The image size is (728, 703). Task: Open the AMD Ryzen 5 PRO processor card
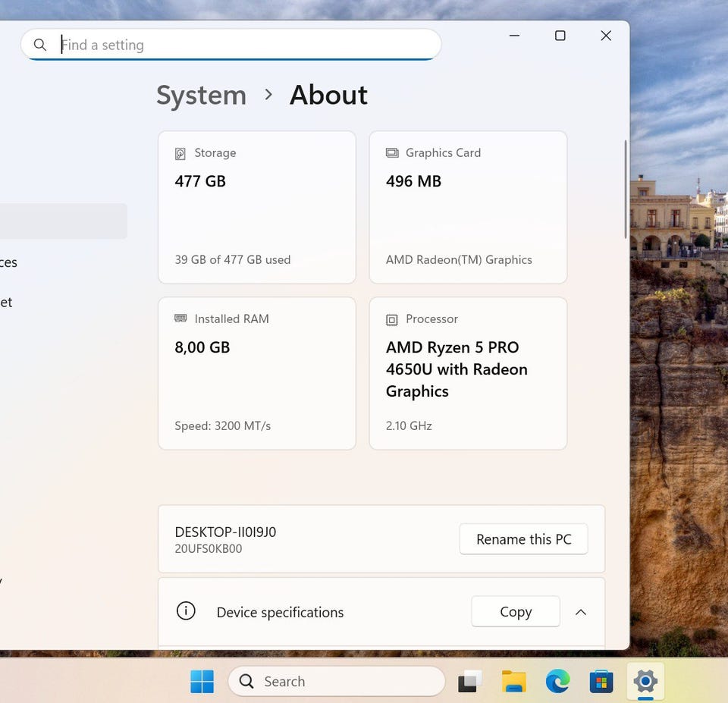[x=468, y=373]
